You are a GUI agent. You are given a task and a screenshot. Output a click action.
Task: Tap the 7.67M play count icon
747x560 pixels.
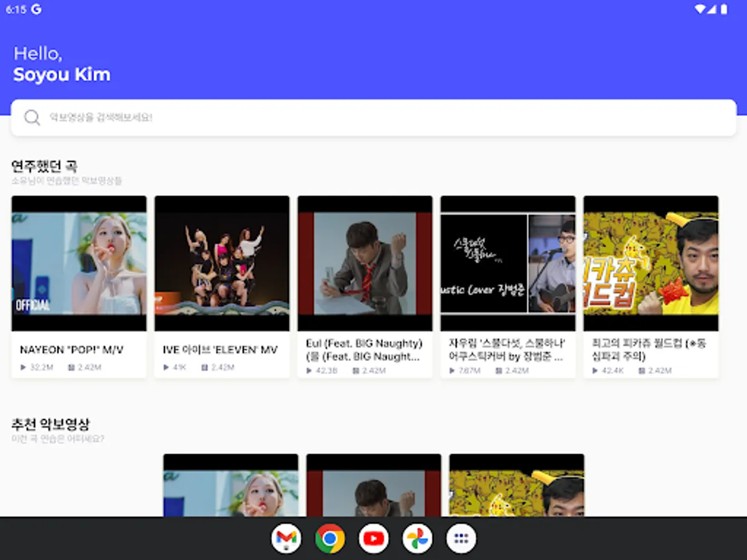click(x=453, y=370)
